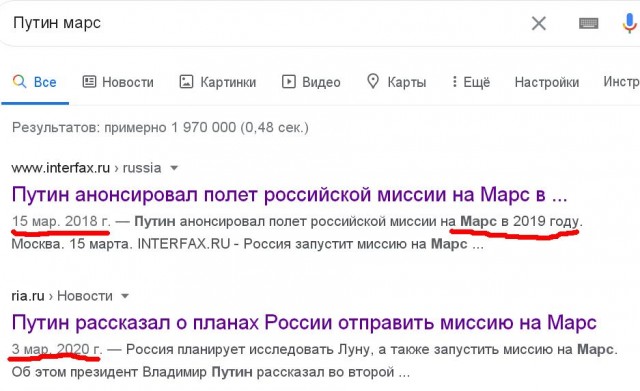Click the www.interfax.ru › russia breadcrumb
640x391 pixels.
tap(87, 168)
